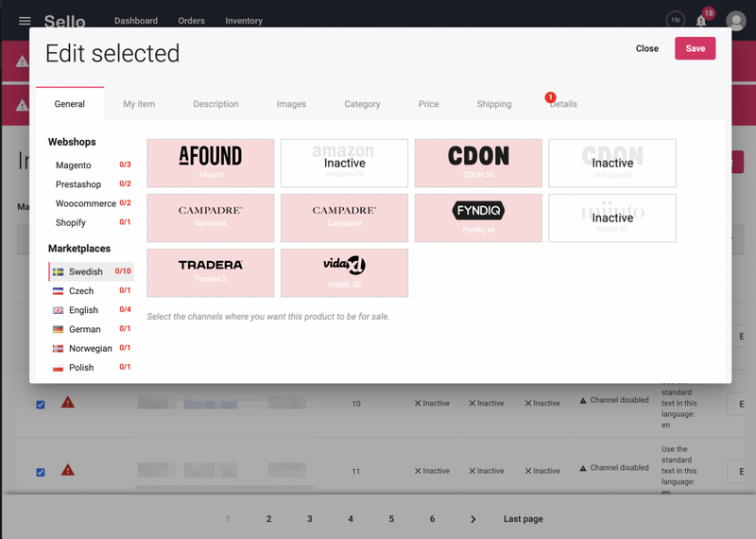This screenshot has width=756, height=539.
Task: Select the Afound channel tile
Action: (x=211, y=163)
